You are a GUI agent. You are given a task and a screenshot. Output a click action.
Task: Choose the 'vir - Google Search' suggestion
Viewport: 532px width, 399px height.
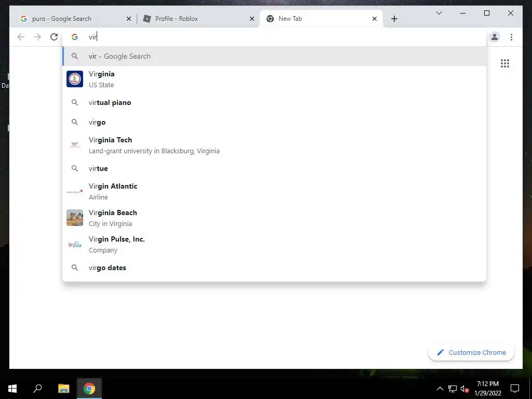point(274,56)
